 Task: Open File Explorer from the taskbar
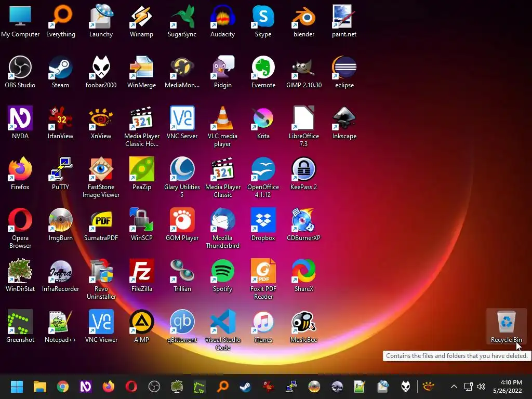pyautogui.click(x=39, y=386)
